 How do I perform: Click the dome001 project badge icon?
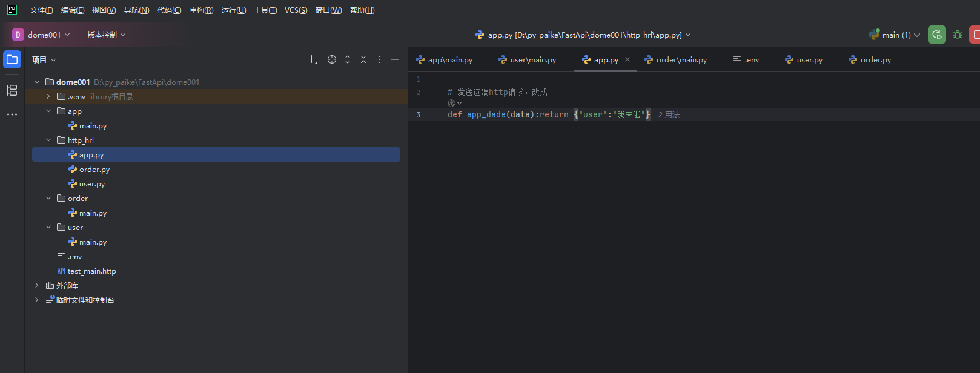(x=18, y=35)
